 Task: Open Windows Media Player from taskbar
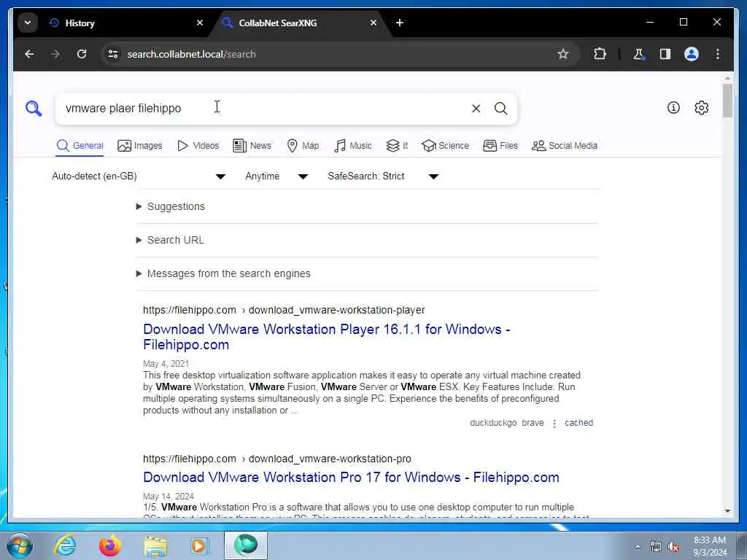pos(199,545)
